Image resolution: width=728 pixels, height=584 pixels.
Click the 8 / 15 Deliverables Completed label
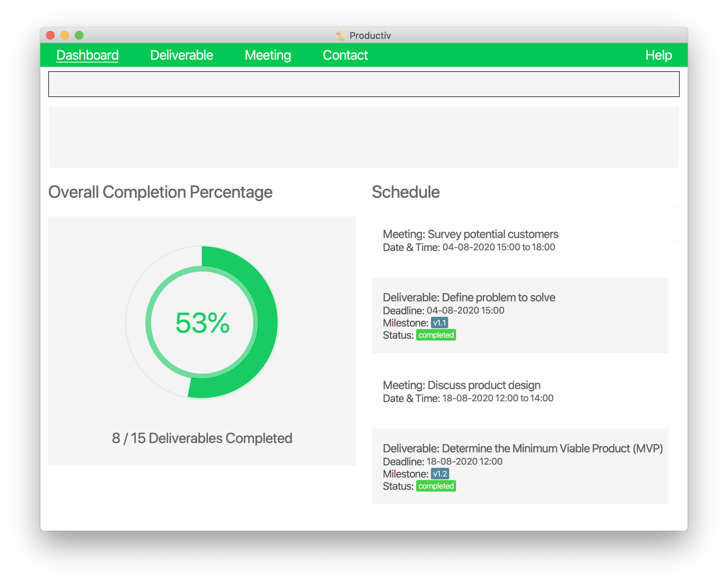202,438
